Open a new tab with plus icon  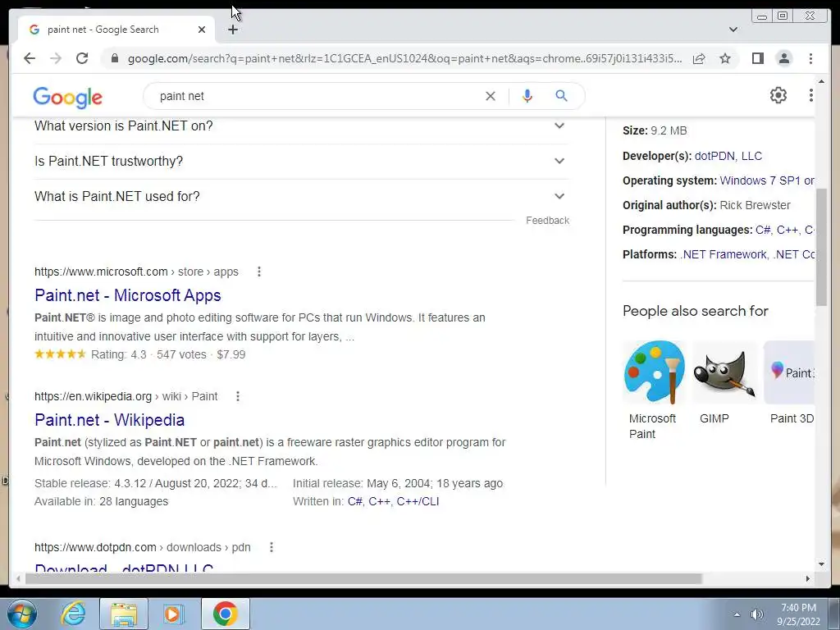coord(232,30)
